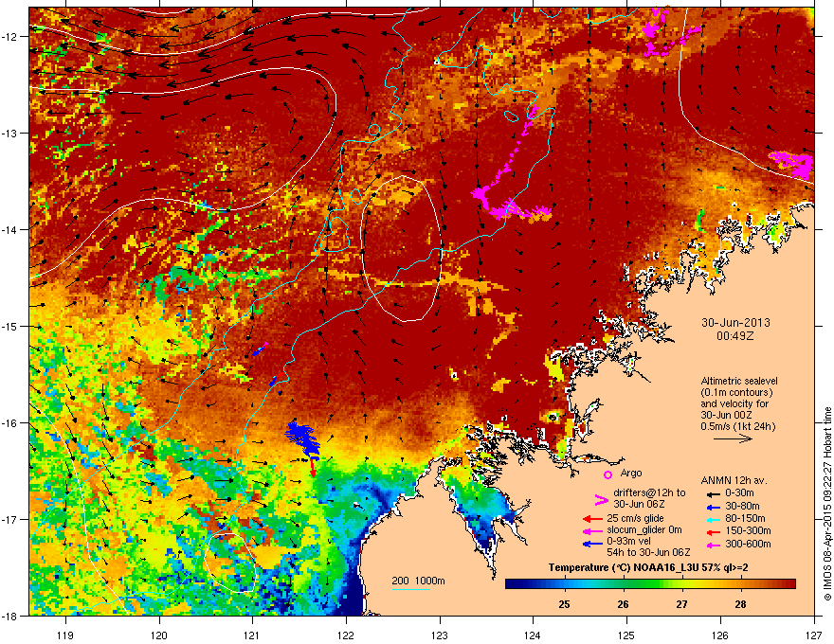834x644 pixels.
Task: Click the cyan 200 1000m bathymetry legend line
Action: [410, 589]
